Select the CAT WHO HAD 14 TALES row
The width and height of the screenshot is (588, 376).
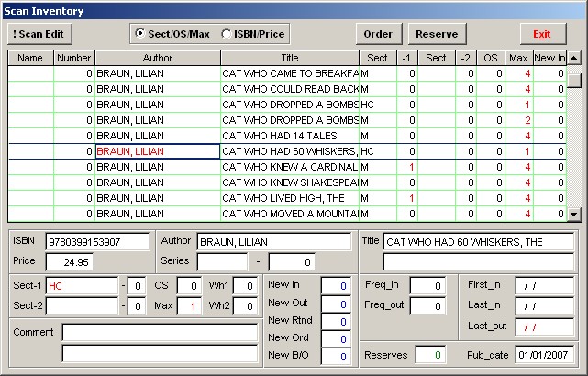289,136
